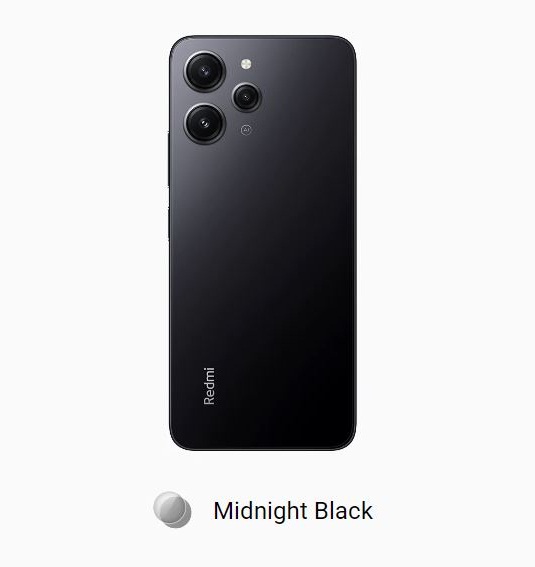Click the volume rocker on phone edge
The width and height of the screenshot is (535, 567).
pos(168,159)
